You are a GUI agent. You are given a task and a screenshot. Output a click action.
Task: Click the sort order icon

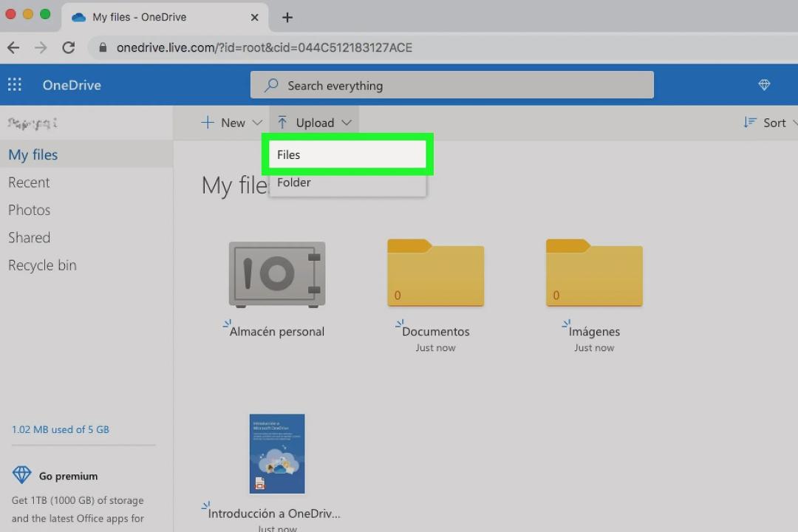[x=750, y=122]
